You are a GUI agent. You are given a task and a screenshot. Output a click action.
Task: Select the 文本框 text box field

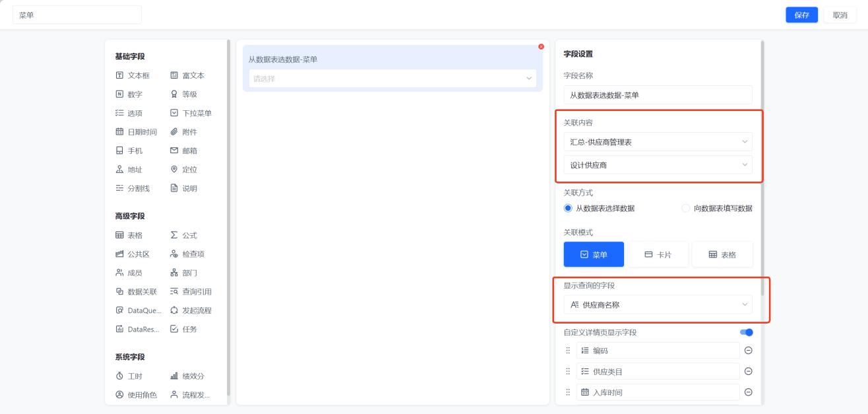click(x=133, y=75)
